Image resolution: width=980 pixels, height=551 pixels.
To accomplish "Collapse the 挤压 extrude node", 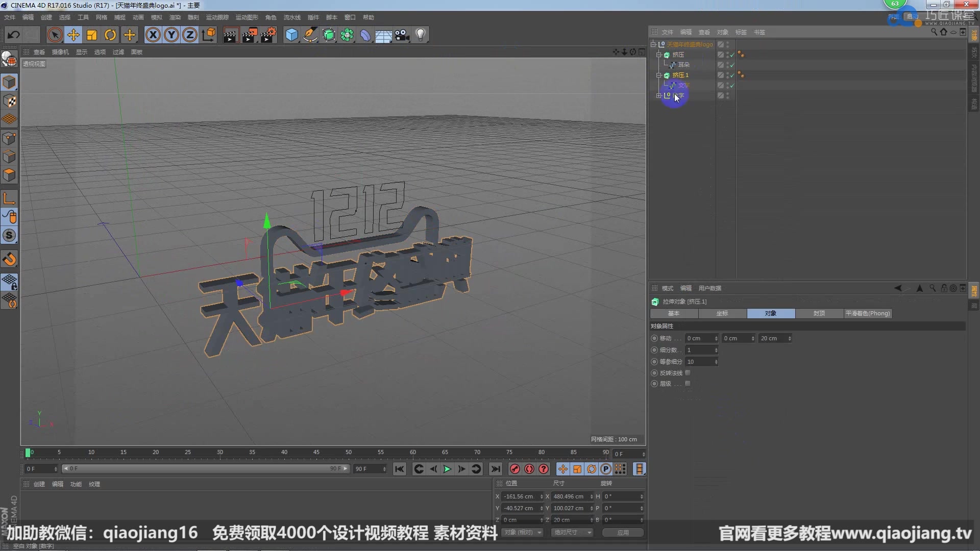I will coord(658,55).
